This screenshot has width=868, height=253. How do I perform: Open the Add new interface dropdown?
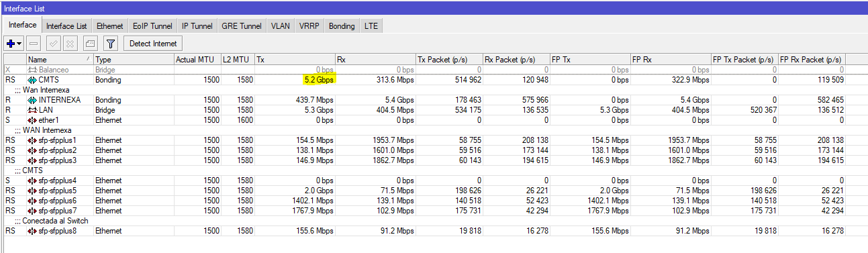coord(14,44)
